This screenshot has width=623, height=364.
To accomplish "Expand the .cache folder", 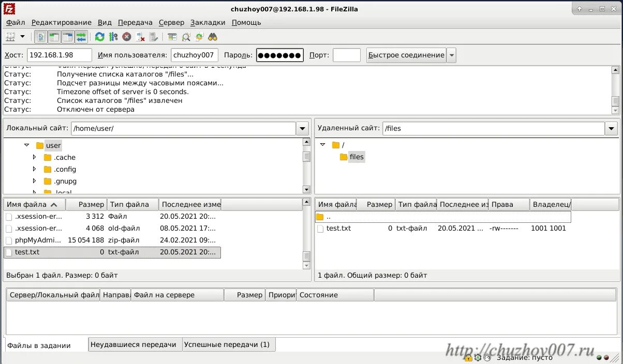I will click(x=35, y=157).
